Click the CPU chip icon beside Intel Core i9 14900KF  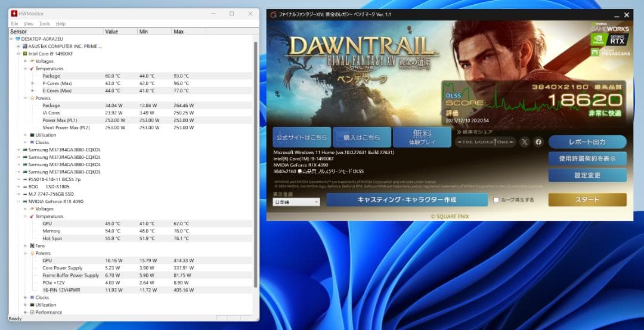(25, 54)
